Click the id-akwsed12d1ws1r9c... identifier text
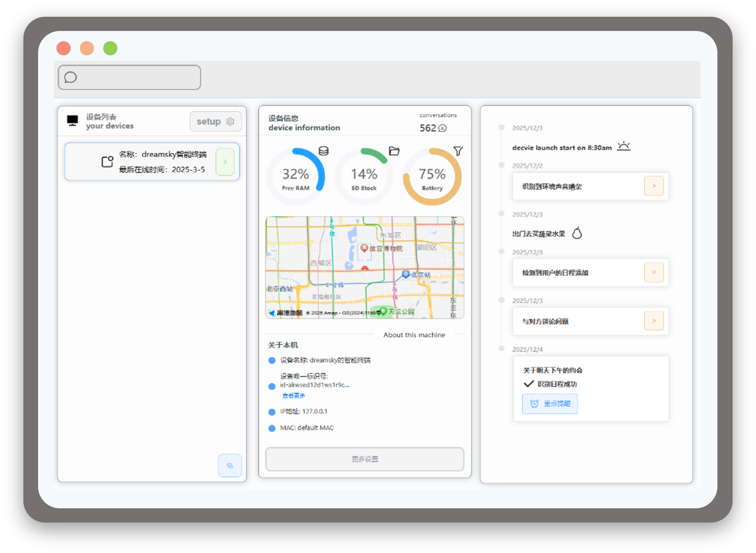 (x=314, y=385)
